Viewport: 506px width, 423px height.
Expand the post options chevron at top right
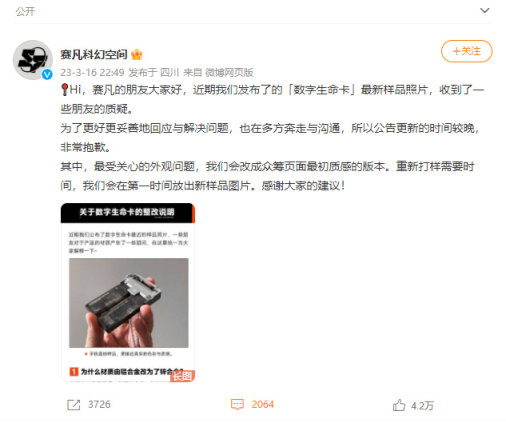(484, 11)
